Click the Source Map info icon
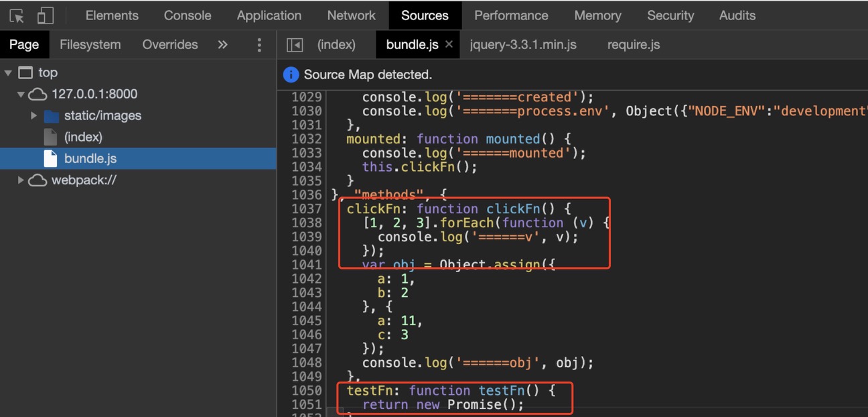Image resolution: width=868 pixels, height=417 pixels. pyautogui.click(x=291, y=74)
